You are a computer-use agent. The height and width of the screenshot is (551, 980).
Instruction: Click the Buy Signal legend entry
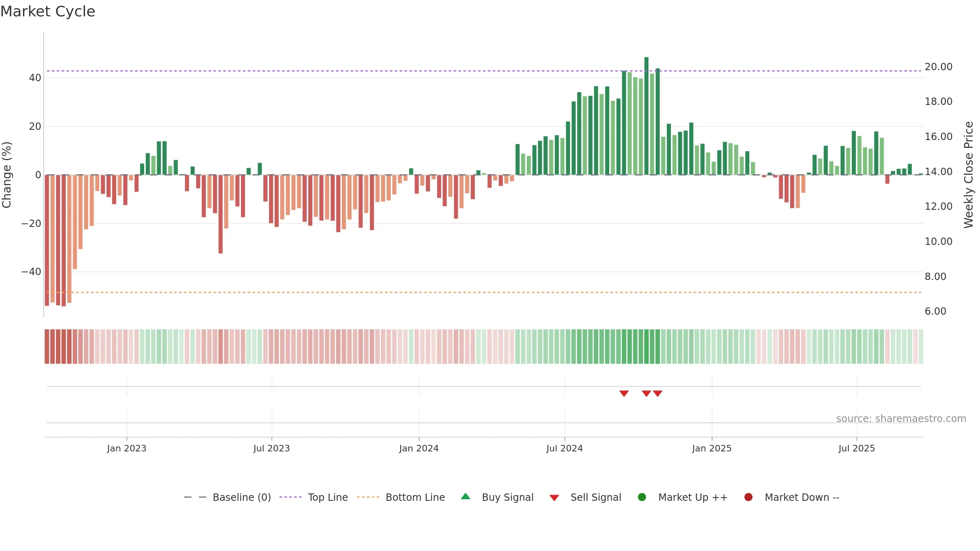[497, 497]
